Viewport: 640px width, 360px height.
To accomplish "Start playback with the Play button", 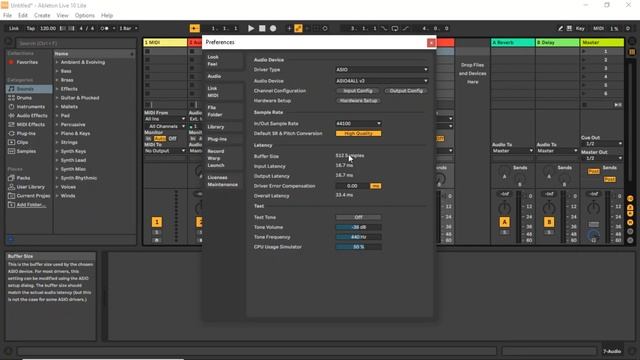I will tap(251, 29).
